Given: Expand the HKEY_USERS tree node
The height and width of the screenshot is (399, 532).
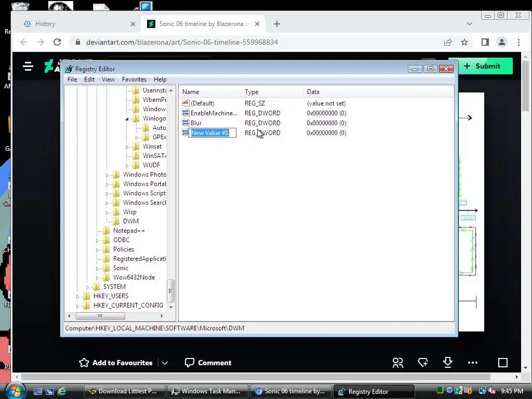Looking at the screenshot, I should click(x=78, y=297).
